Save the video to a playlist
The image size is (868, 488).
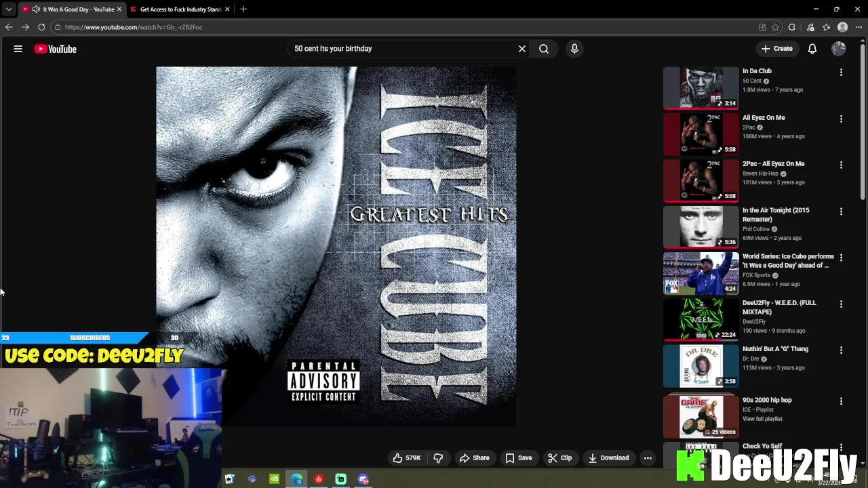tap(519, 458)
